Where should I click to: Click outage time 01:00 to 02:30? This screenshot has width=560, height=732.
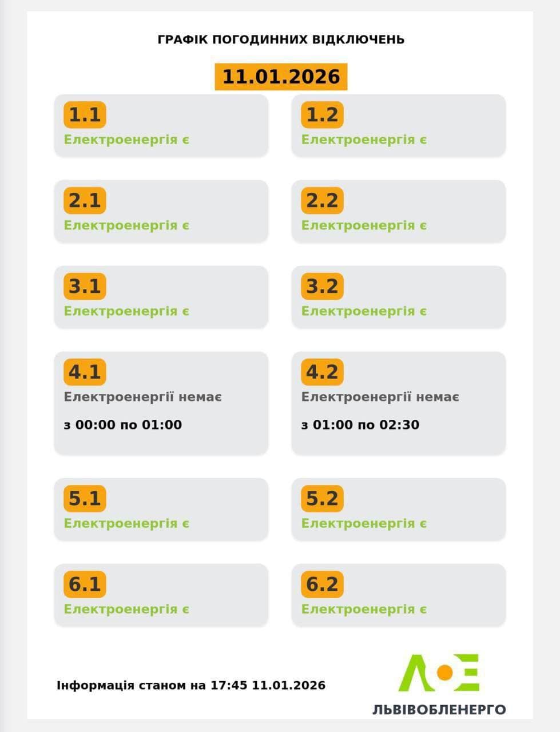pos(360,425)
